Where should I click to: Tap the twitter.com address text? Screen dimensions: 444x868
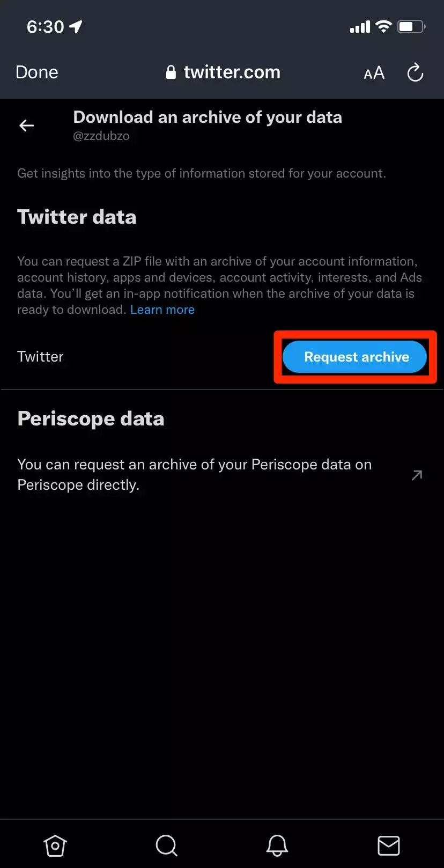pyautogui.click(x=232, y=72)
